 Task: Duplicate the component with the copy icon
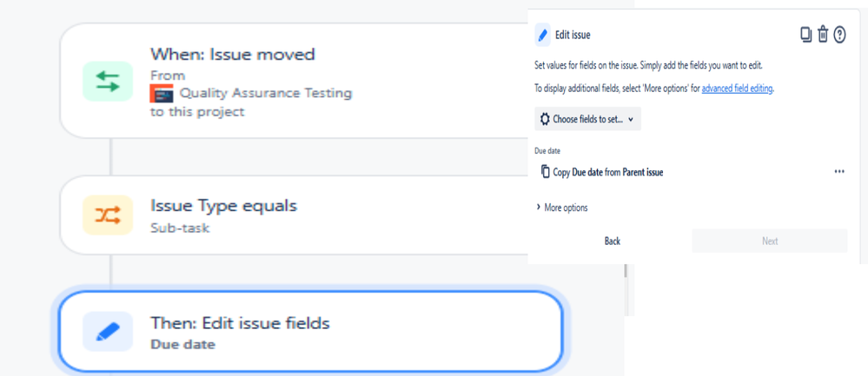805,35
